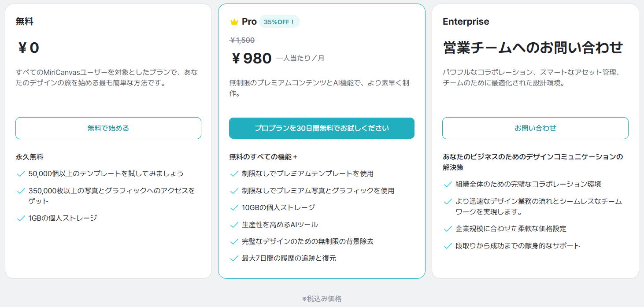Select the Enterprise plan heading
644x307 pixels.
click(466, 22)
